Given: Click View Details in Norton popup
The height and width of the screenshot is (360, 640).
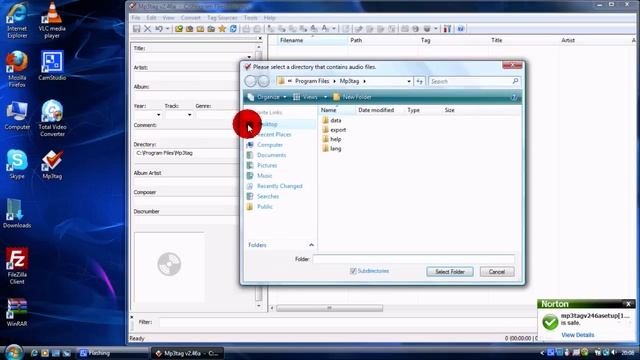Looking at the screenshot, I should point(578,335).
